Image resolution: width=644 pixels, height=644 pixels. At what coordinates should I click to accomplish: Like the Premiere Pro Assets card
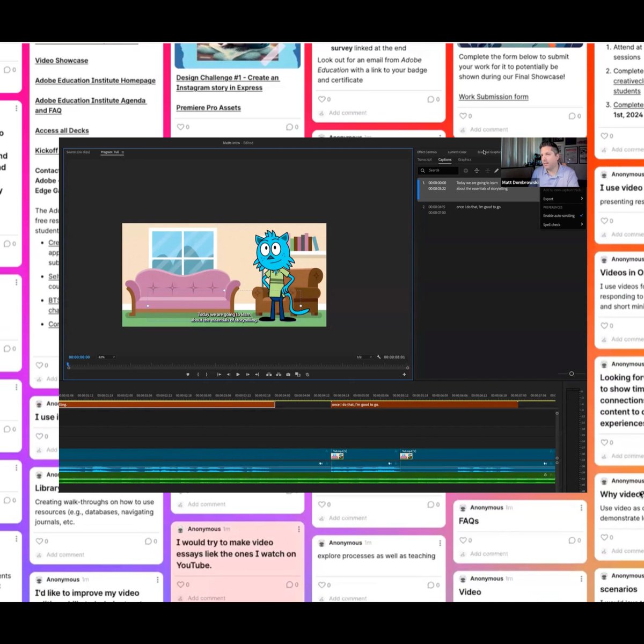[x=181, y=127]
